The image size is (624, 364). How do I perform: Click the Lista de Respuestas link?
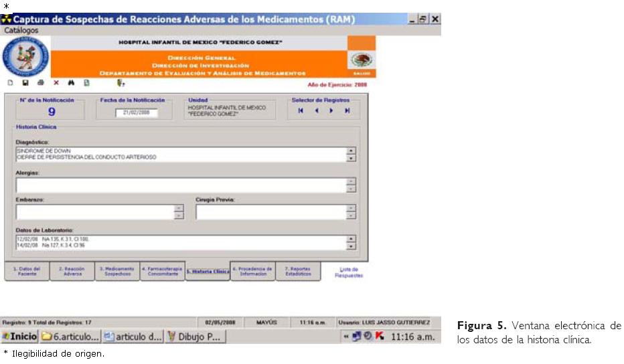[348, 272]
